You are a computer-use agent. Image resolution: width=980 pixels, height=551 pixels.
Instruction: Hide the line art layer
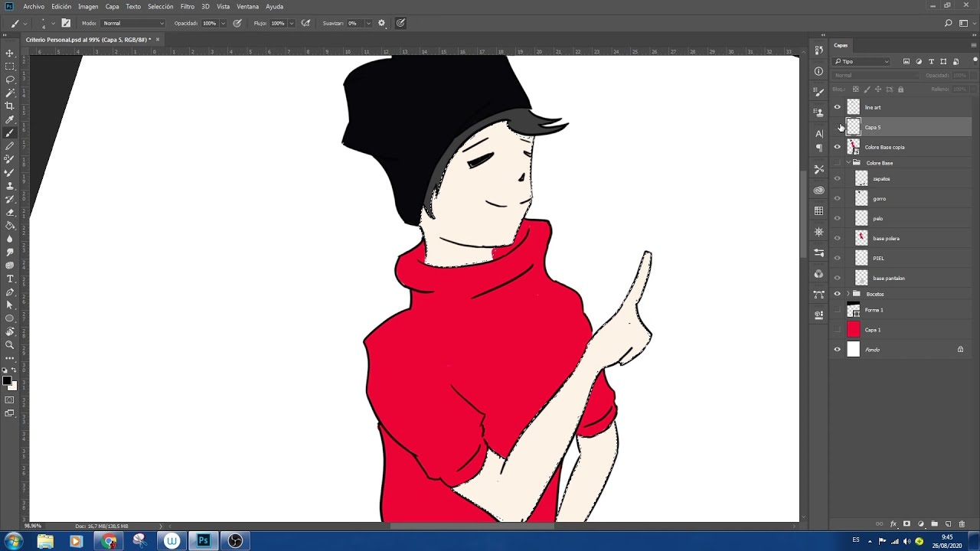837,107
